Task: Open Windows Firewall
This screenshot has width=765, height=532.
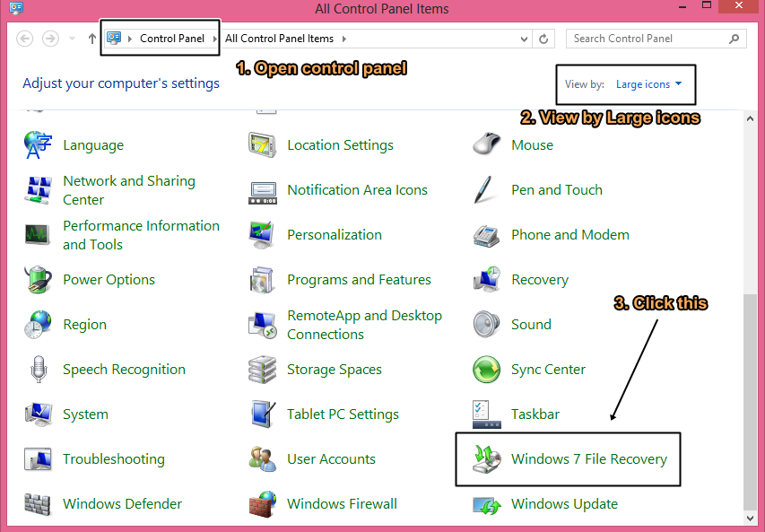Action: tap(342, 503)
